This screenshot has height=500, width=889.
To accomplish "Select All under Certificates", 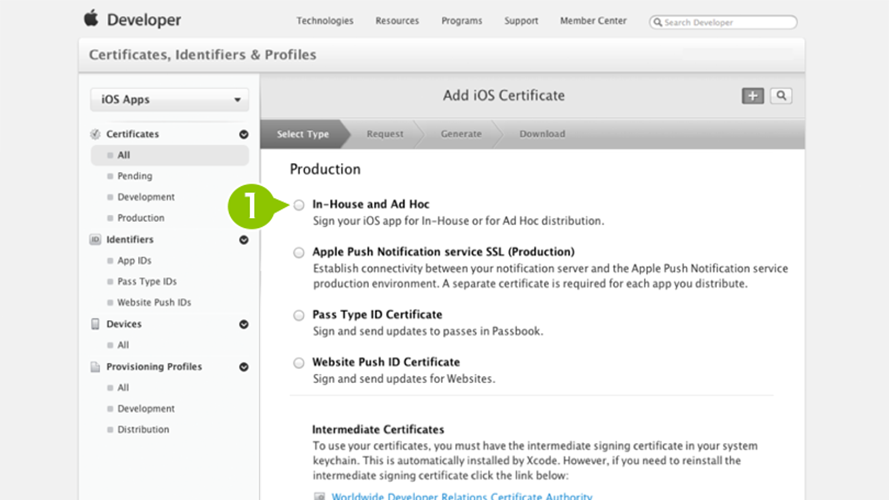I will 170,155.
